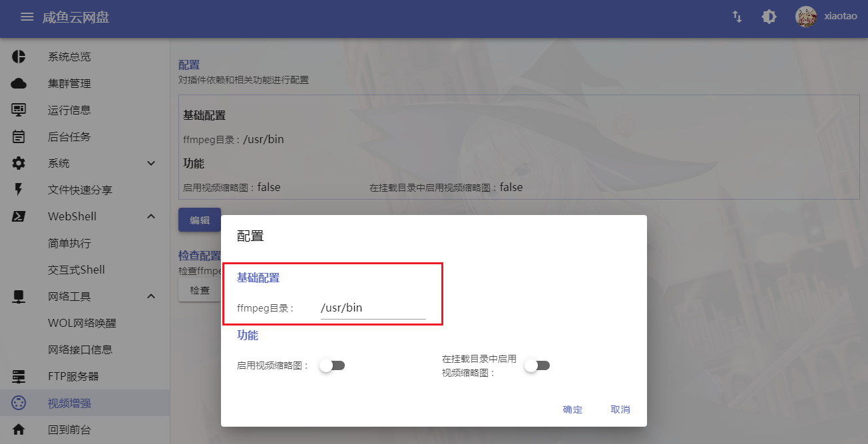This screenshot has height=444, width=868.
Task: Enable 在挂载目录中启用视频缩略图 switch
Action: tap(537, 365)
